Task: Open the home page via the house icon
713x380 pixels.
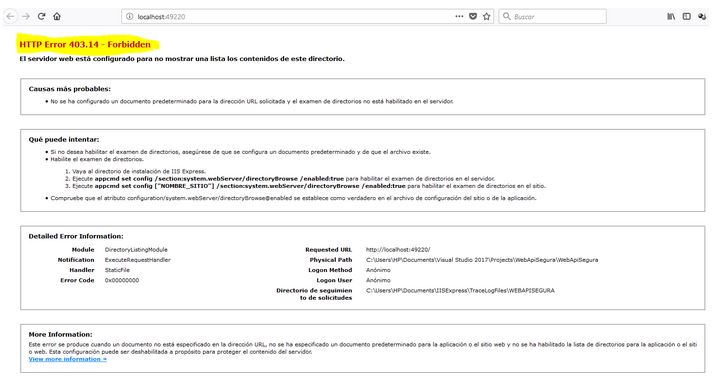Action: coord(57,16)
